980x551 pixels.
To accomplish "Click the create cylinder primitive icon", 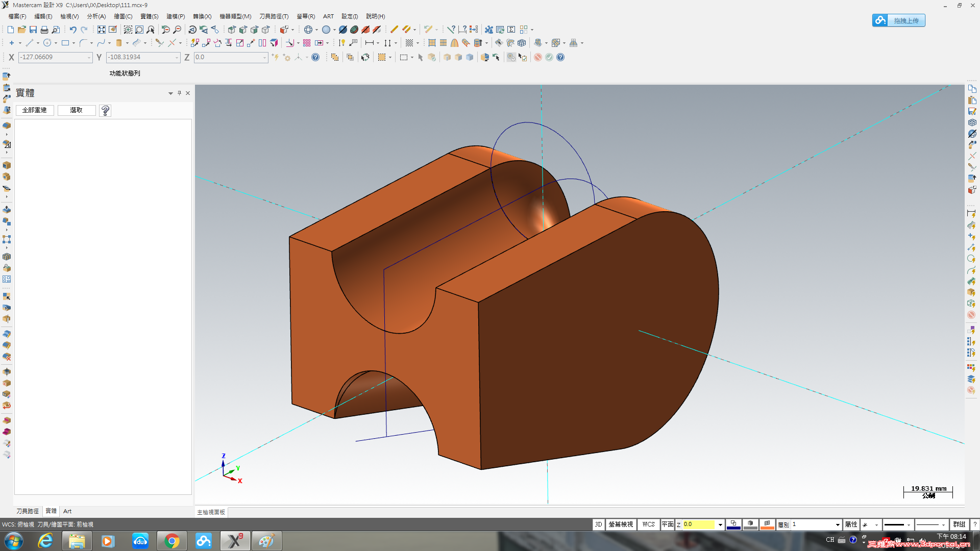I will [119, 43].
